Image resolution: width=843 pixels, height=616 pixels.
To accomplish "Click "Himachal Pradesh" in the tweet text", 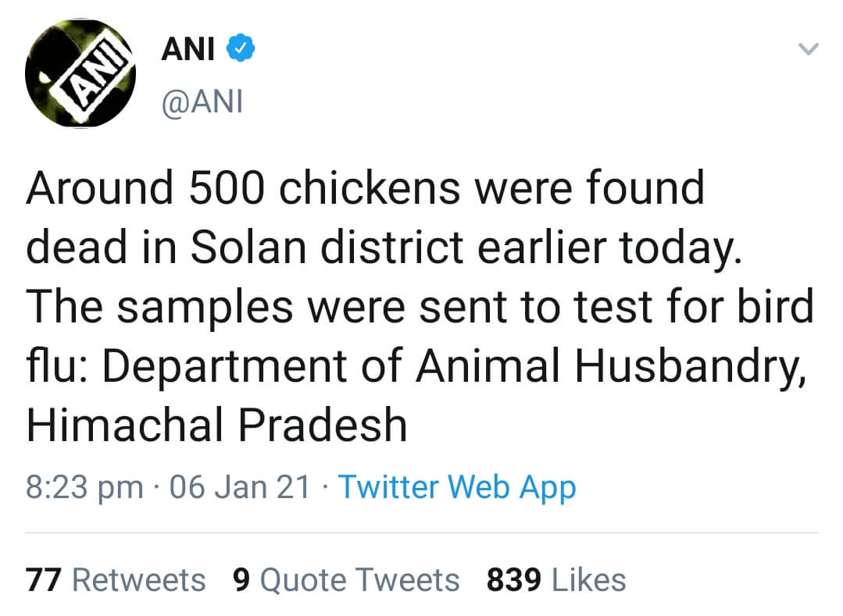I will coord(216,426).
